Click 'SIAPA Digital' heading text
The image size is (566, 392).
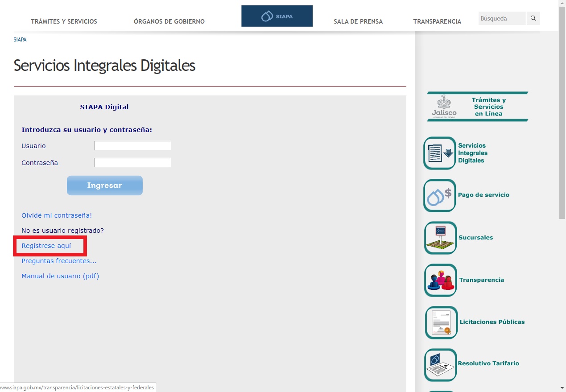pos(104,107)
